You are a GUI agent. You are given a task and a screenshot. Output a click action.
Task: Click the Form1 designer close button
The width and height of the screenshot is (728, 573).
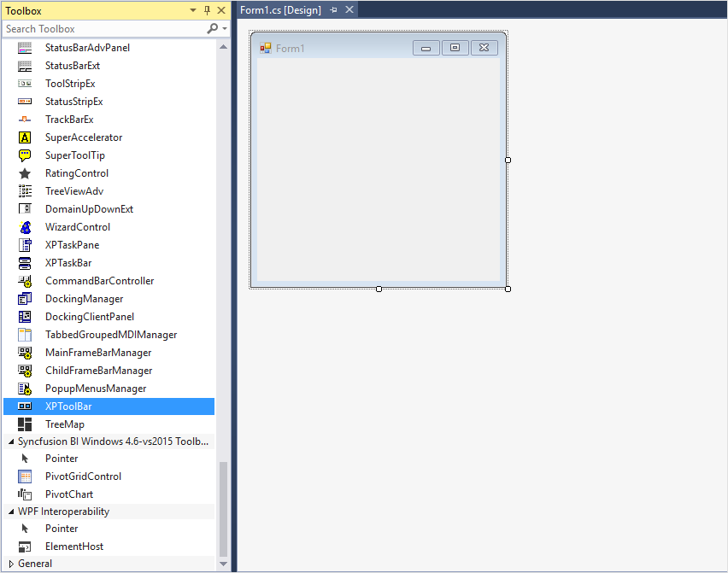[x=484, y=48]
